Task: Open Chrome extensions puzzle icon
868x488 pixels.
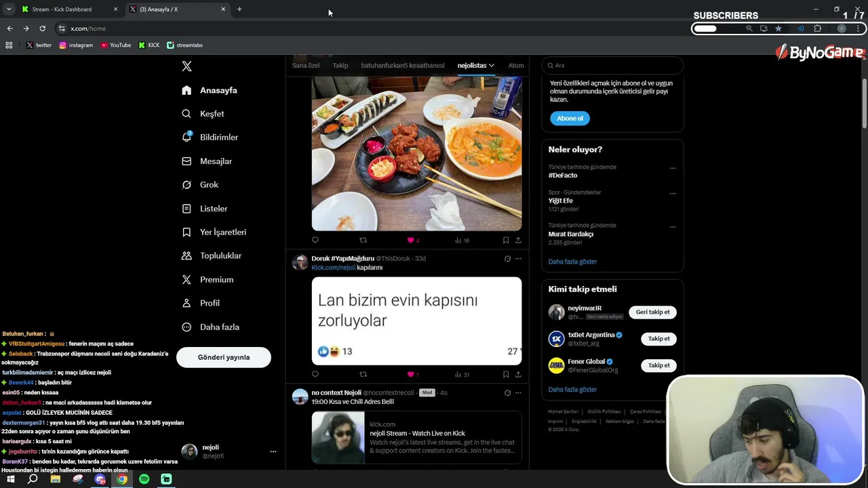Action: [817, 28]
